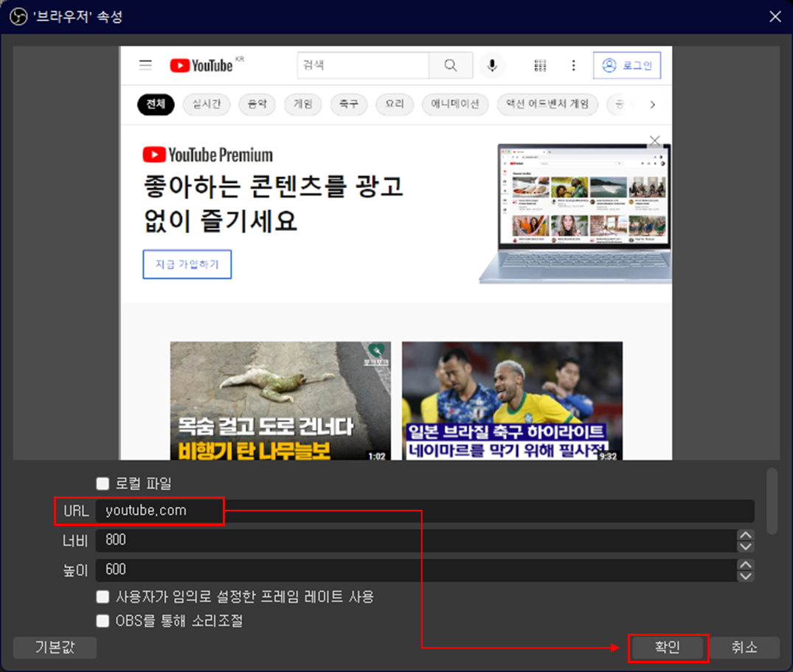Enable OBS를 통해 소리조절 checkbox
The height and width of the screenshot is (672, 793).
click(103, 620)
